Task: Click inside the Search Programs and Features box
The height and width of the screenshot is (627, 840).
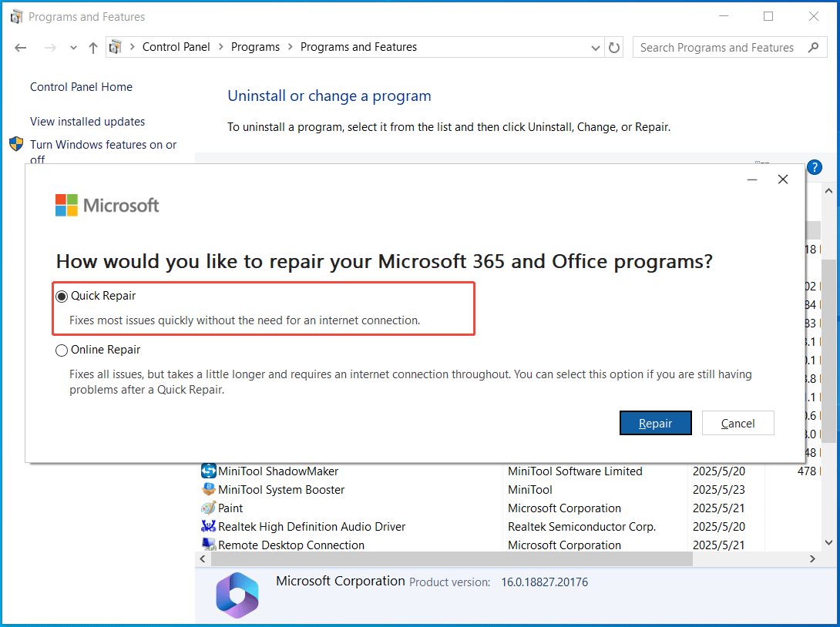Action: [x=717, y=47]
